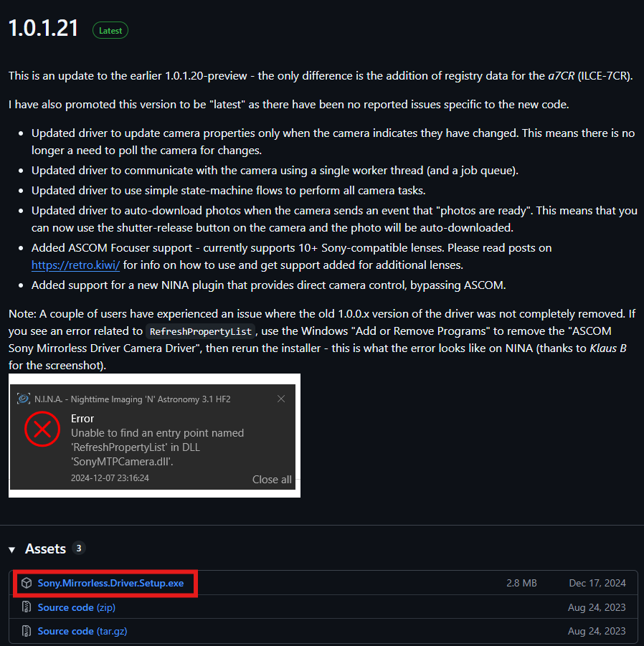Click the red error X circle icon

pos(42,429)
